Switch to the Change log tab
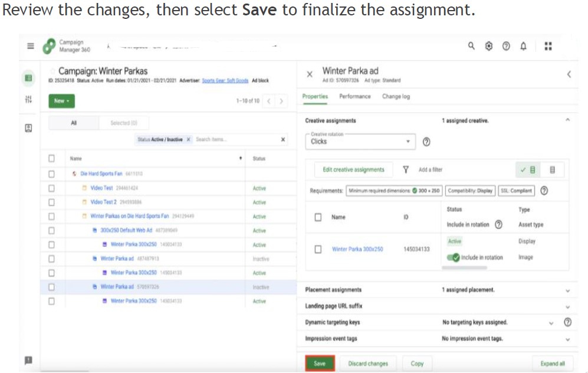The width and height of the screenshot is (588, 373). pos(396,96)
